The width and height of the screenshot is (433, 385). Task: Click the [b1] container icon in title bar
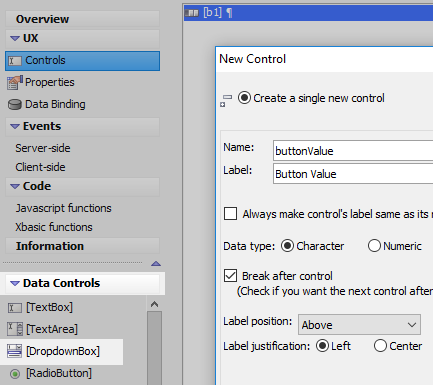point(191,13)
